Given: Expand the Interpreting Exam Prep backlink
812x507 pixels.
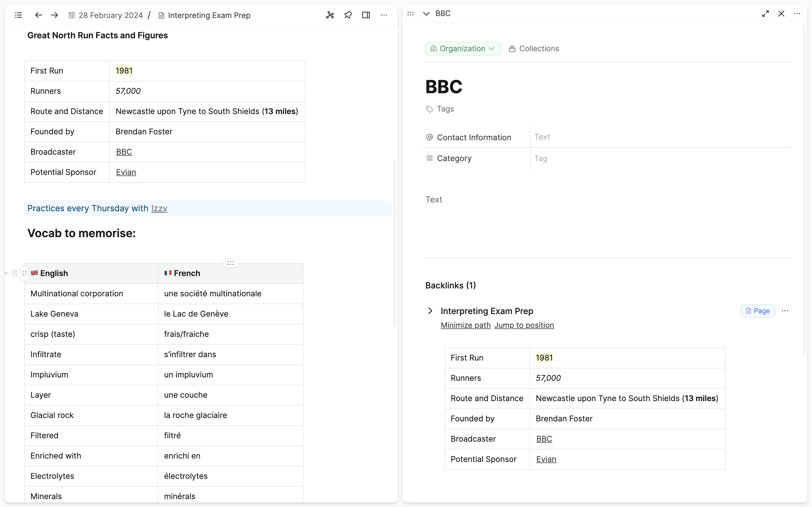Looking at the screenshot, I should 430,311.
